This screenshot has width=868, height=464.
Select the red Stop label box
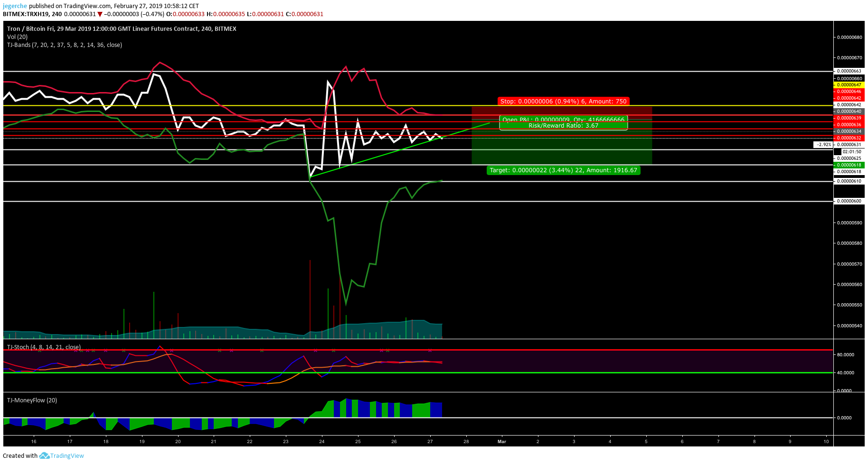564,101
